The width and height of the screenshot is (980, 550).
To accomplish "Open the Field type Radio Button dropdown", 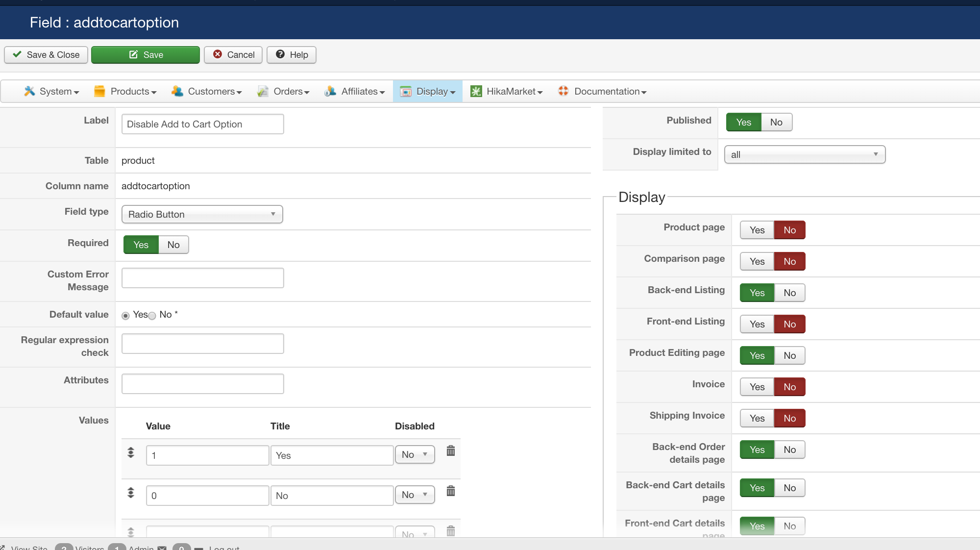I will tap(202, 214).
